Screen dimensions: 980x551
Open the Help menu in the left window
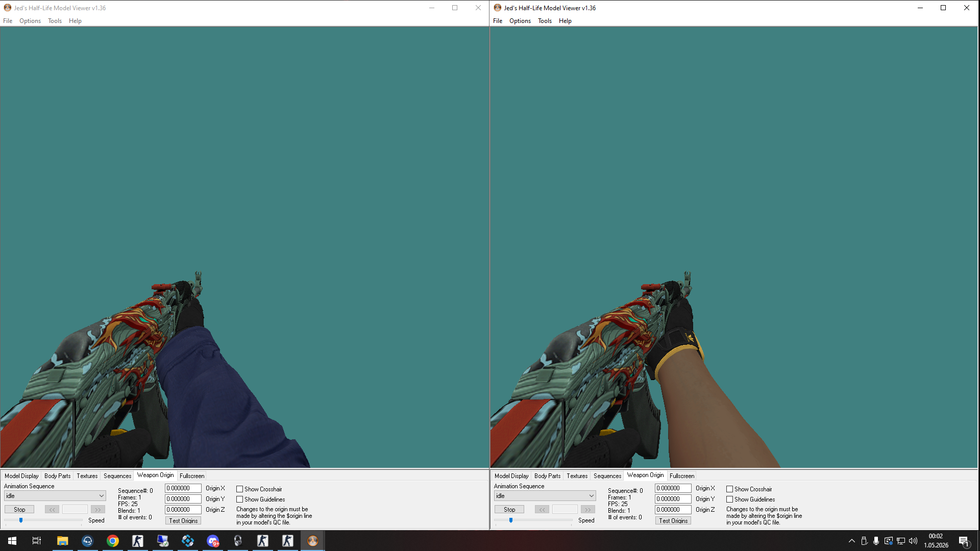coord(75,21)
